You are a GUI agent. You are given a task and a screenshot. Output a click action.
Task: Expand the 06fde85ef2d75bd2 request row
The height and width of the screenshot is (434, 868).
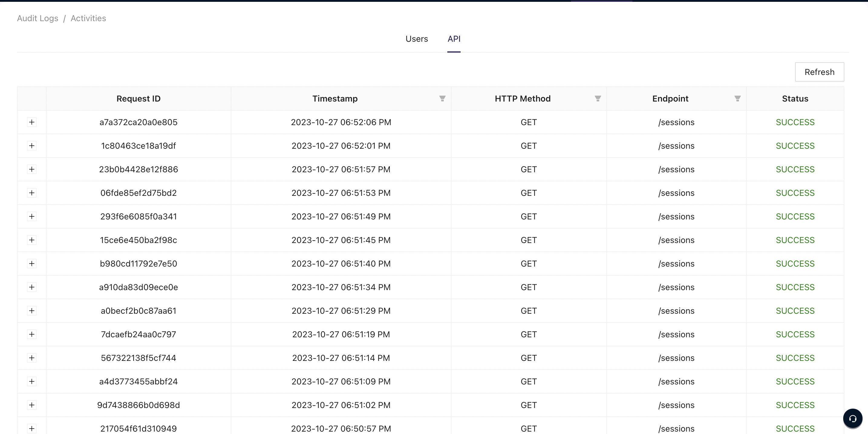coord(32,193)
